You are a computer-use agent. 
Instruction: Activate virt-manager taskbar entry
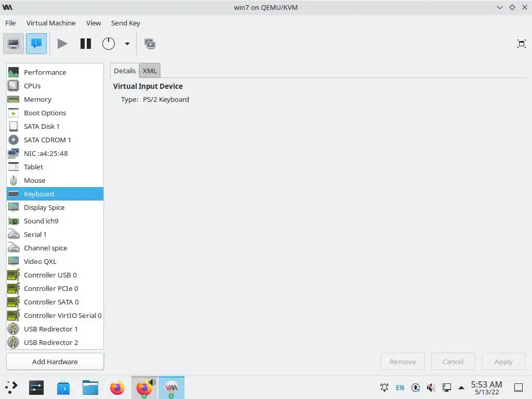point(171,388)
